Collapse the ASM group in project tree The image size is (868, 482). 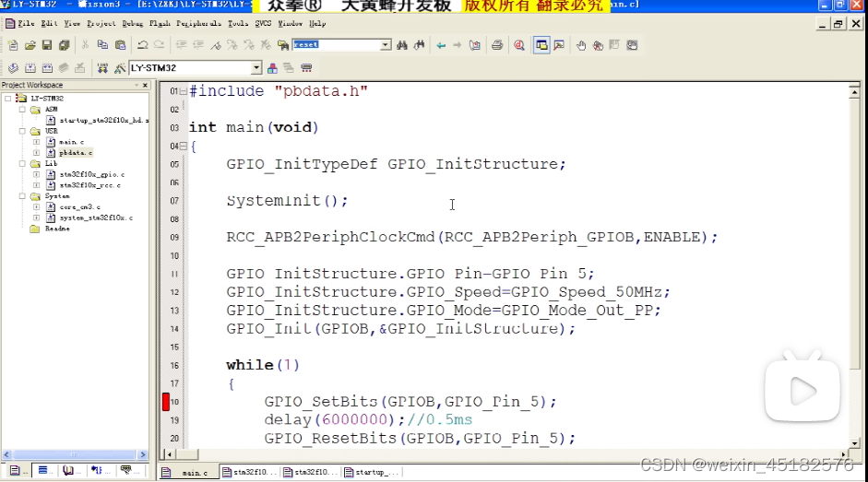click(22, 110)
